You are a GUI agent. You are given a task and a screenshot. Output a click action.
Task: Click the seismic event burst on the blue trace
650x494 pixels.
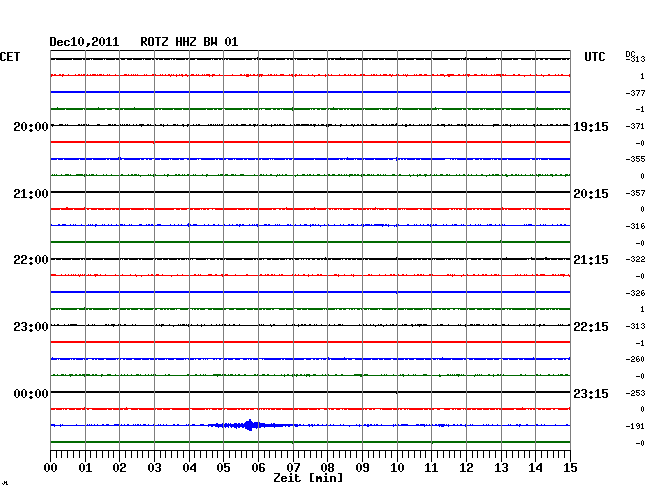(x=250, y=425)
